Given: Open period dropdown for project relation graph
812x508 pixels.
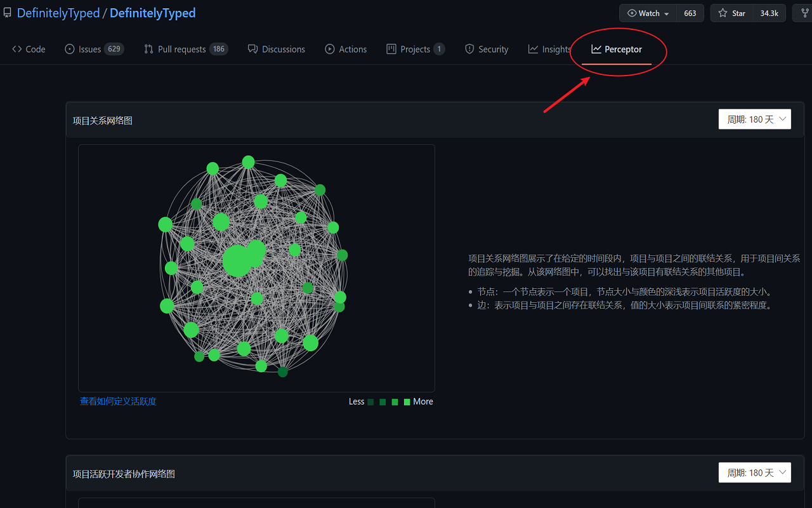Looking at the screenshot, I should pos(754,119).
